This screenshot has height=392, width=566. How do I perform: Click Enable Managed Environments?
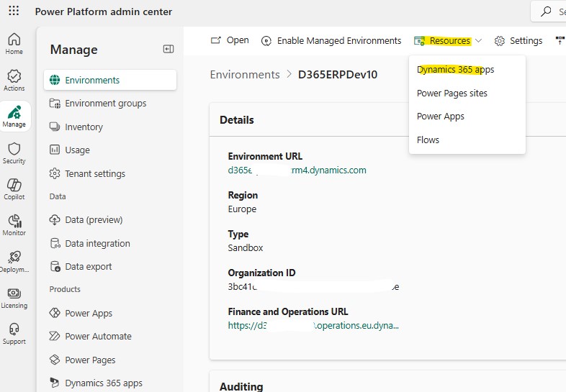coord(331,41)
